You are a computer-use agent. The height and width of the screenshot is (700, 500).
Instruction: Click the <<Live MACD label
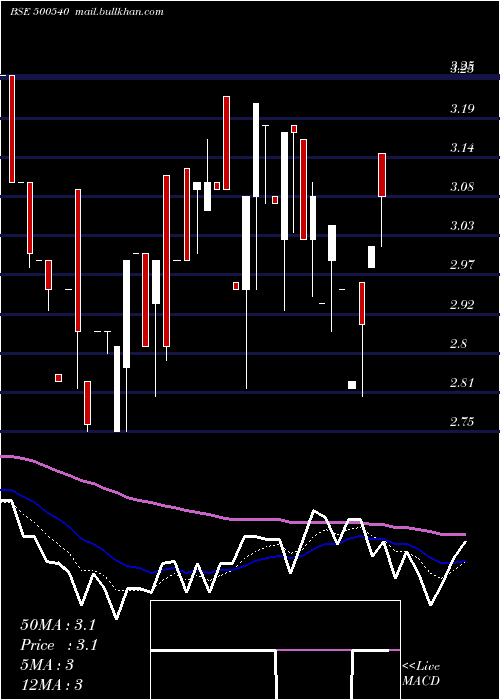tap(421, 674)
